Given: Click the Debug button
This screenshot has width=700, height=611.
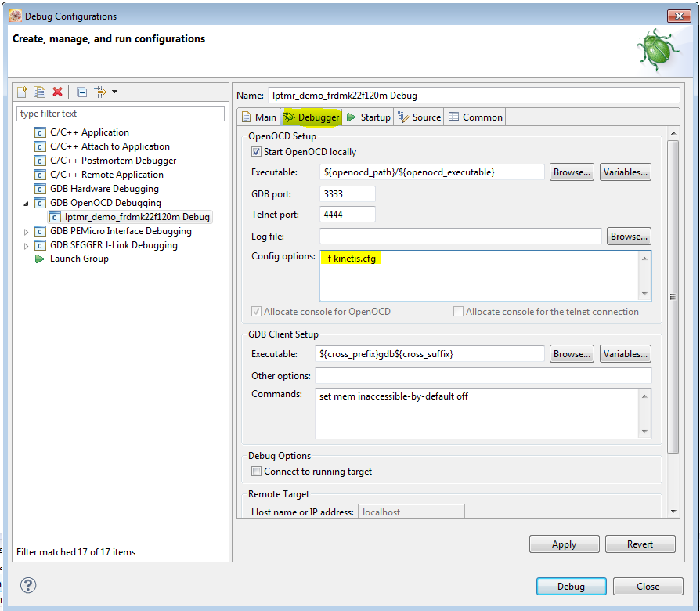Looking at the screenshot, I should (571, 586).
